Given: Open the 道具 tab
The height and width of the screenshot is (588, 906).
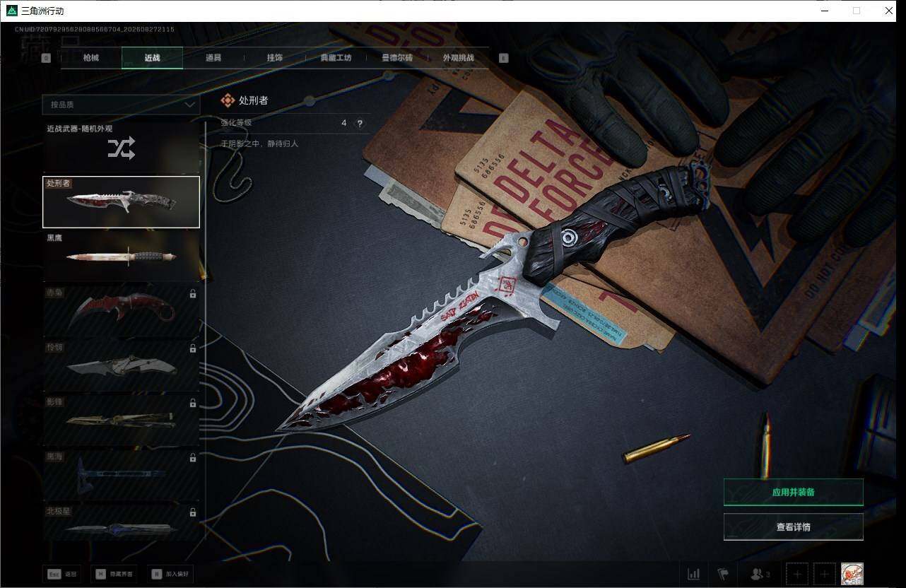Looking at the screenshot, I should tap(213, 58).
